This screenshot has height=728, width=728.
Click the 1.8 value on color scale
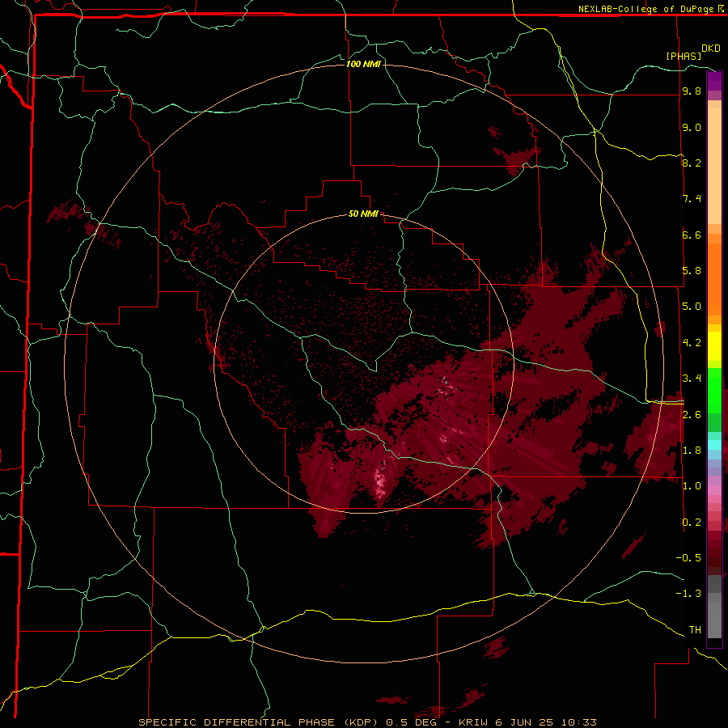(x=692, y=451)
